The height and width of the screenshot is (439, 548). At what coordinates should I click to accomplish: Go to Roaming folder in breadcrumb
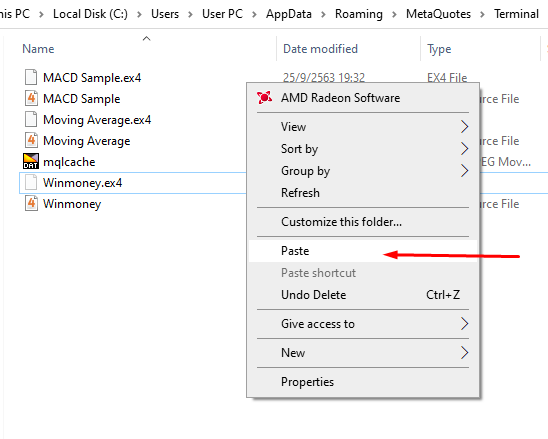[x=359, y=14]
